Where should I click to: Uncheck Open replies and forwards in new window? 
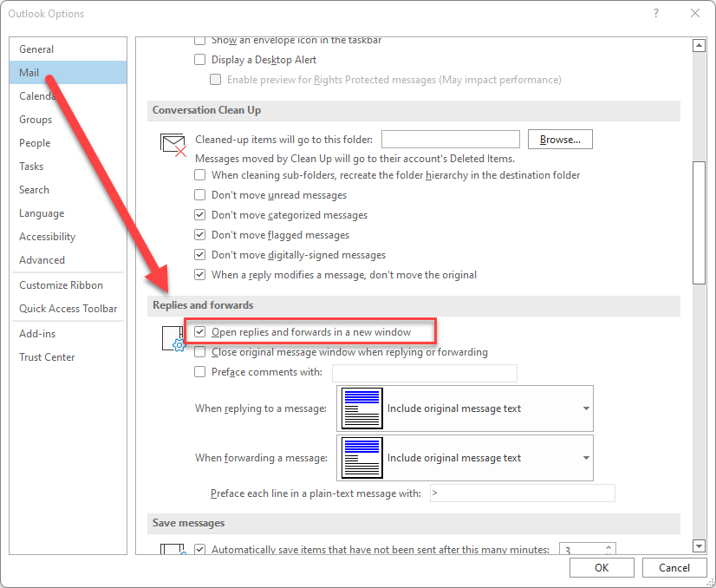(199, 332)
